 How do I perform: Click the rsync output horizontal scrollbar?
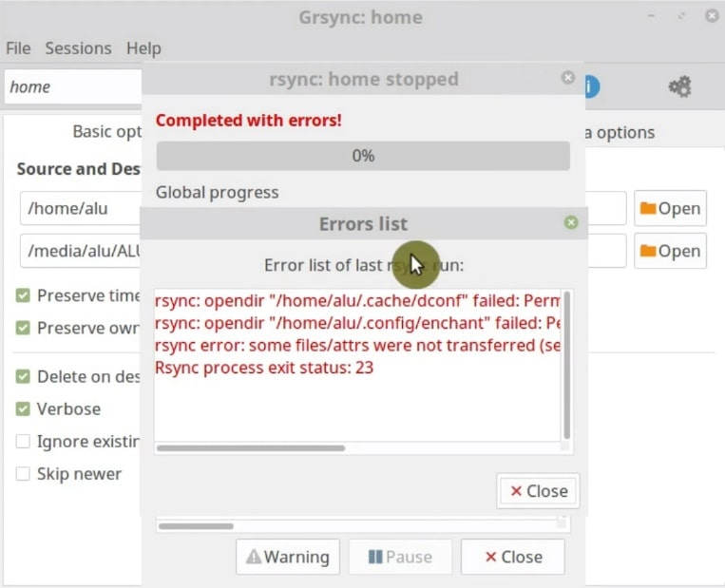coord(196,526)
